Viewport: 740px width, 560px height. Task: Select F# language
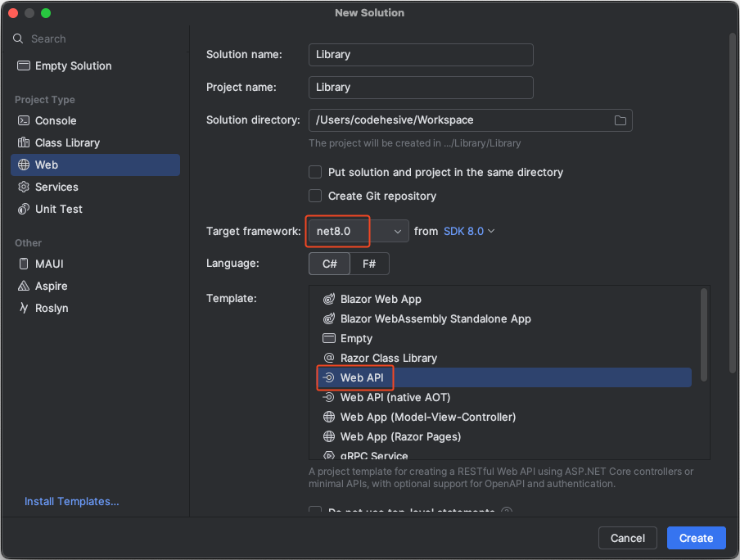pyautogui.click(x=369, y=264)
